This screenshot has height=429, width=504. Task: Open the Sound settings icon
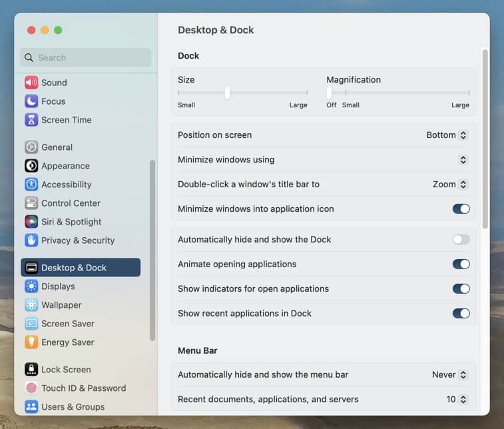(31, 83)
